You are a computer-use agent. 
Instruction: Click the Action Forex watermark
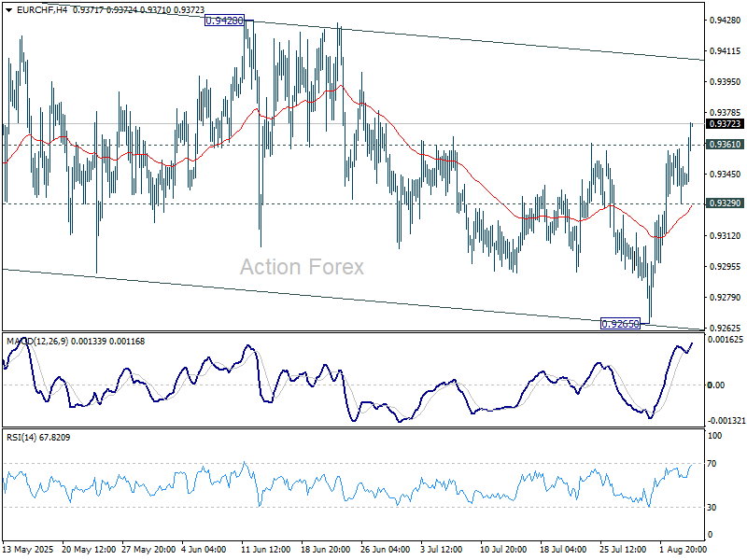click(x=302, y=267)
